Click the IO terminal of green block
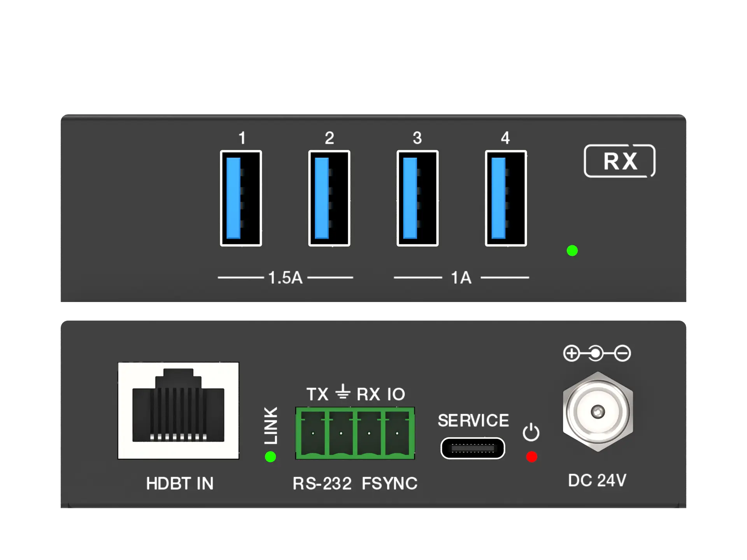Screen dimensions: 747x560 (397, 433)
